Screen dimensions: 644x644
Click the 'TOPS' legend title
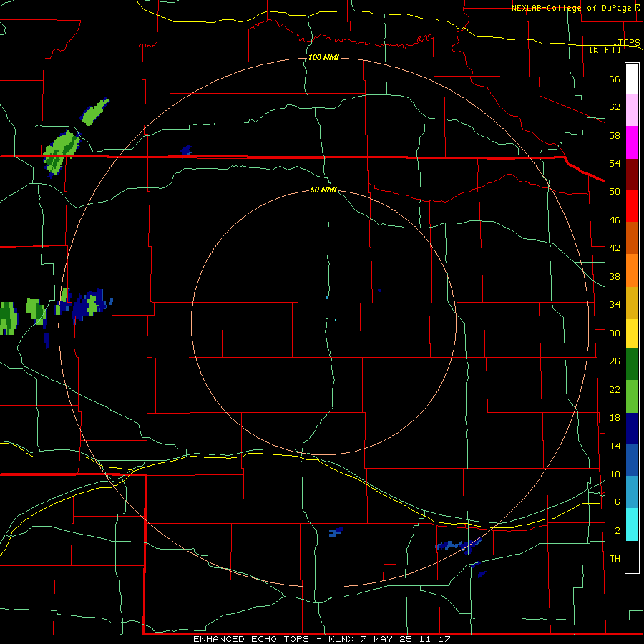[x=629, y=42]
